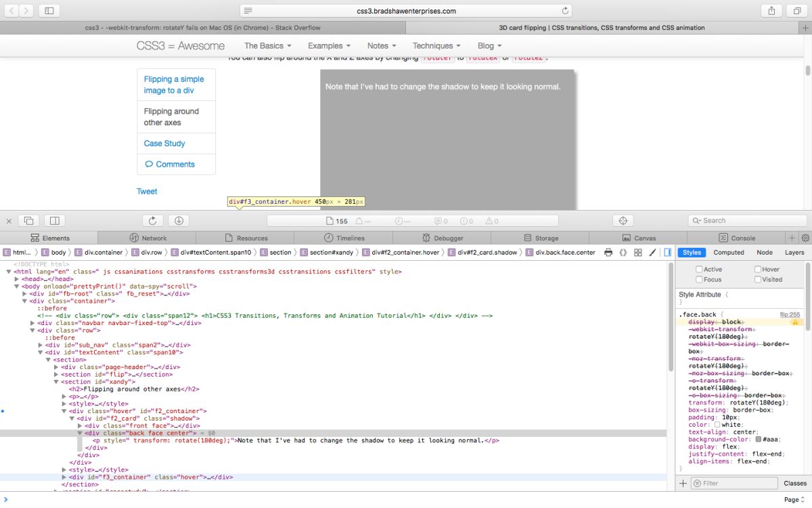Switch to the Debugger tab

pos(442,238)
